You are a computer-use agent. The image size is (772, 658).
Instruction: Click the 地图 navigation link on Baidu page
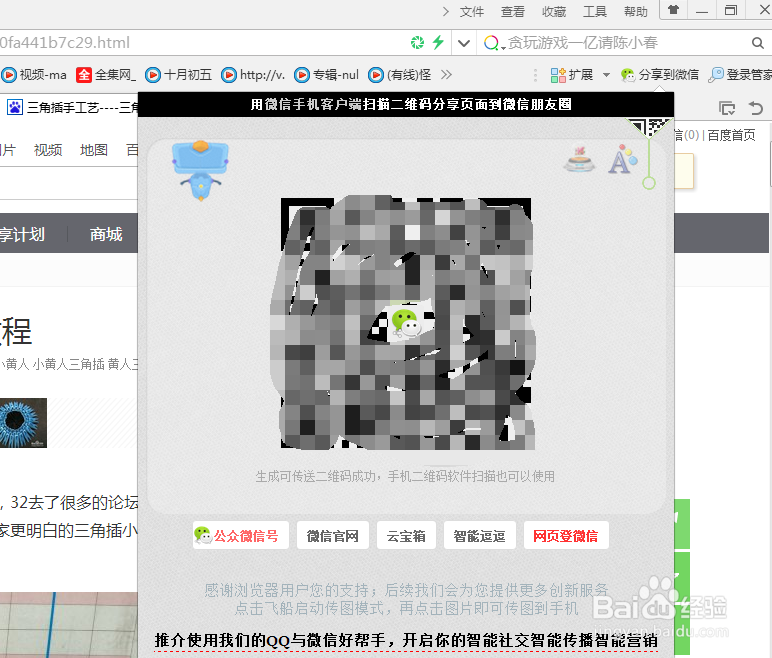click(94, 150)
